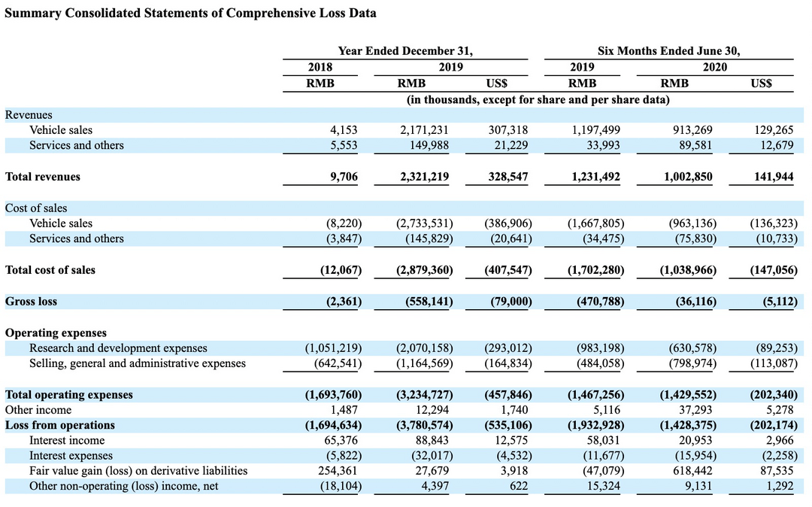The height and width of the screenshot is (507, 812).
Task: Select total operating expenses value (1,693,760)
Action: click(x=333, y=395)
